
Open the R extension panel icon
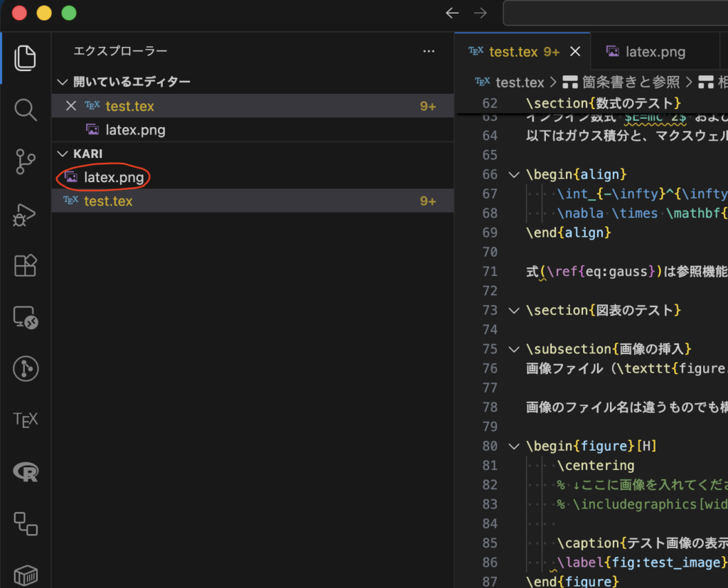(25, 471)
